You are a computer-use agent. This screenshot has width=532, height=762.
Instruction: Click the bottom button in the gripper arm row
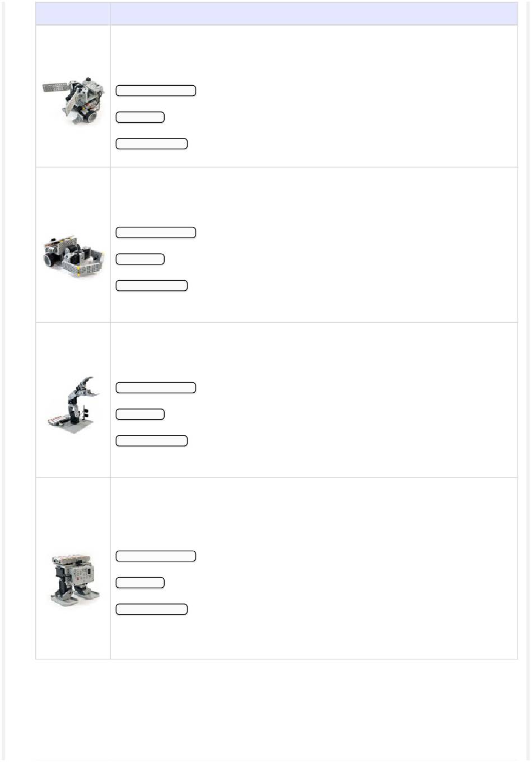click(x=151, y=441)
